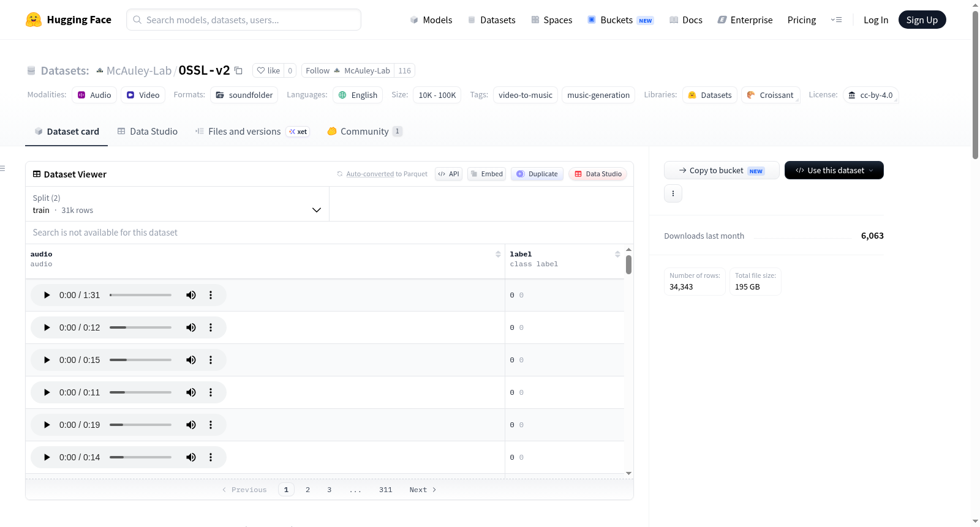Viewport: 980px width, 527px height.
Task: Open Use this dataset dropdown
Action: pyautogui.click(x=834, y=170)
